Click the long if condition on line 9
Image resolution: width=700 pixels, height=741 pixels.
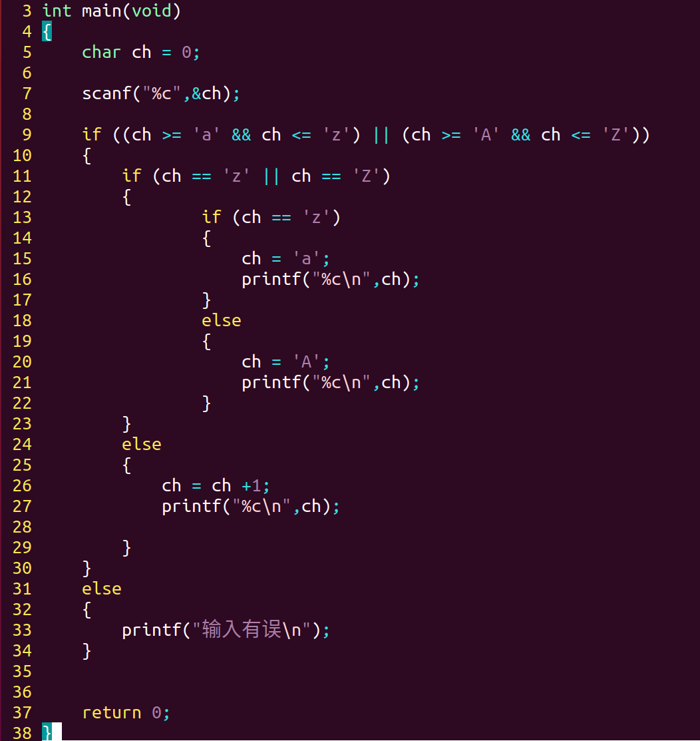(366, 134)
